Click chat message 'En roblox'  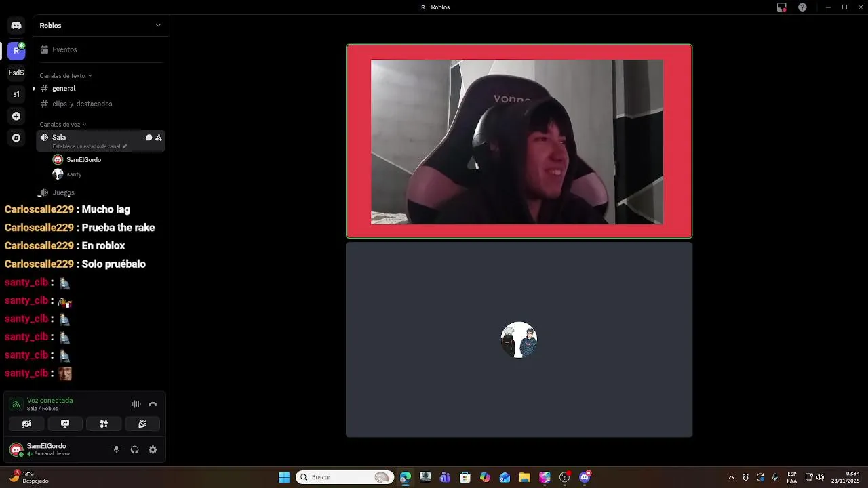[103, 245]
